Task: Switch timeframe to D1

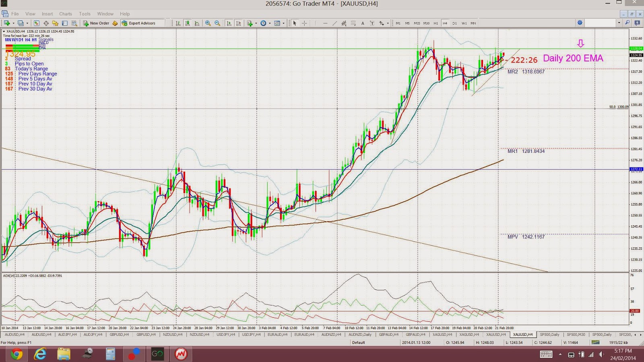Action: click(454, 23)
